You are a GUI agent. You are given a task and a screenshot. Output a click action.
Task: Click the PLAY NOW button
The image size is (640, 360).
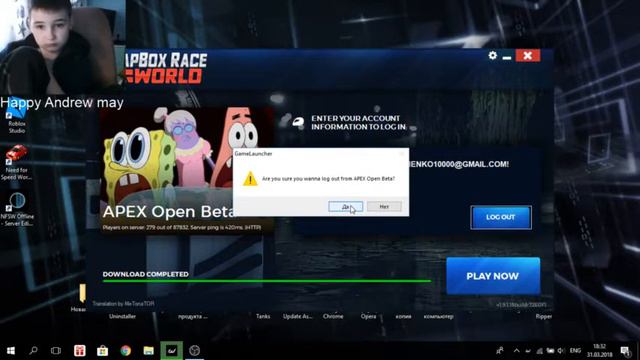[x=493, y=276]
